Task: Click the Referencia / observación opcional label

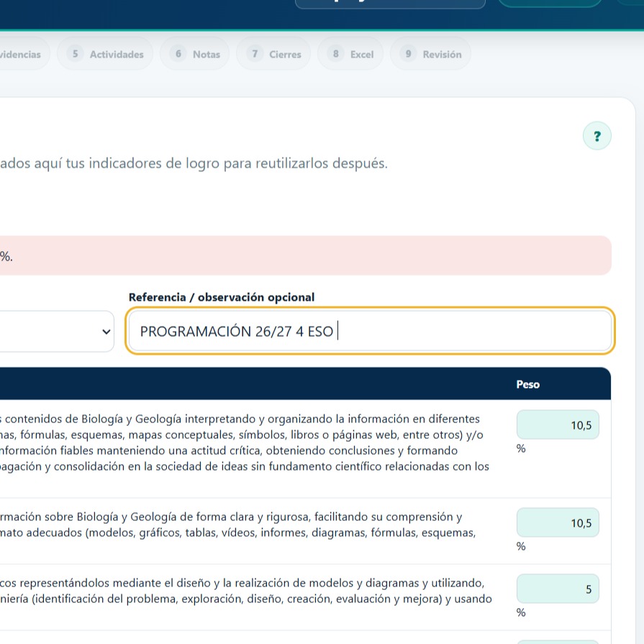Action: (x=222, y=297)
